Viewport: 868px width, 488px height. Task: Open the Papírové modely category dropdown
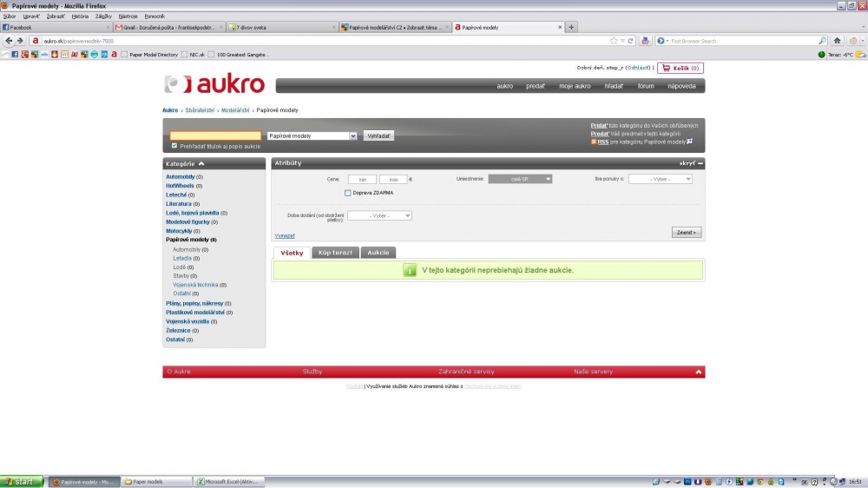click(312, 135)
